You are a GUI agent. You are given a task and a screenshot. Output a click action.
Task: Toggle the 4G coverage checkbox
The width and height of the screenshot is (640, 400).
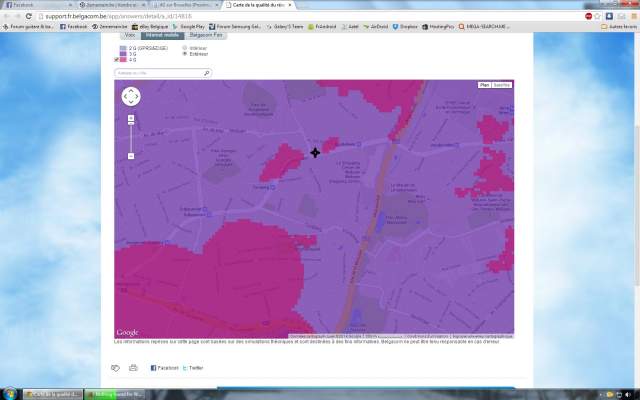click(117, 60)
